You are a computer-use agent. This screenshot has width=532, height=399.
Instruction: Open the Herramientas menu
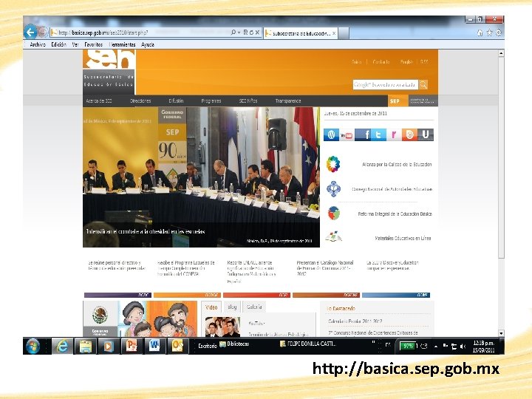click(122, 44)
